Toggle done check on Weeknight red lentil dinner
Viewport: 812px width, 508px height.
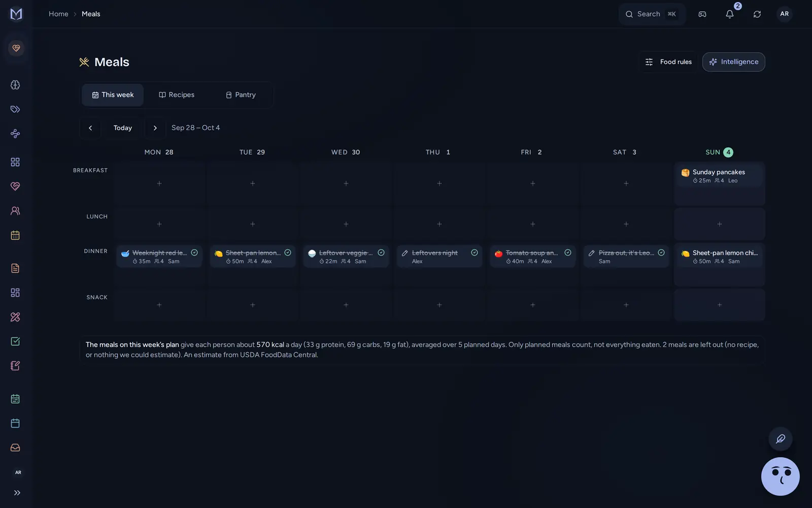pyautogui.click(x=194, y=252)
